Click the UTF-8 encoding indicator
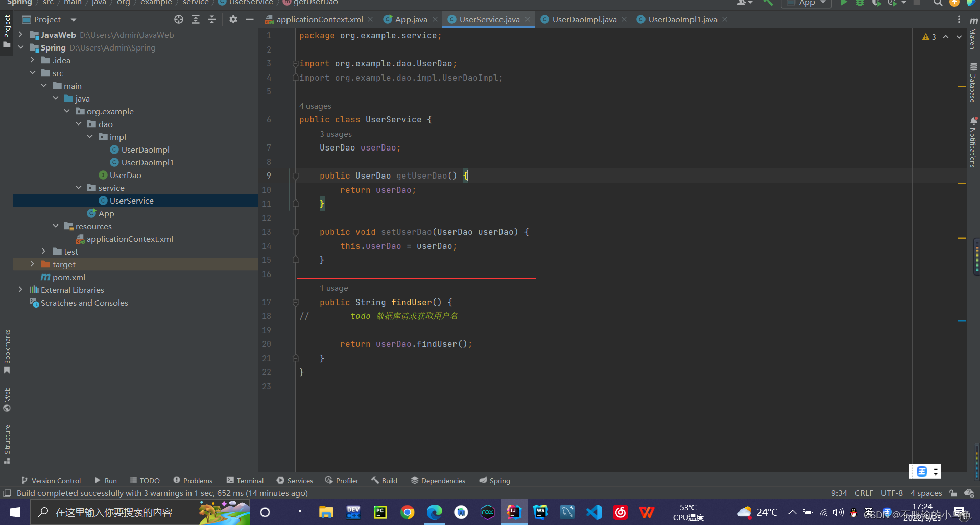This screenshot has width=980, height=525. click(x=892, y=493)
